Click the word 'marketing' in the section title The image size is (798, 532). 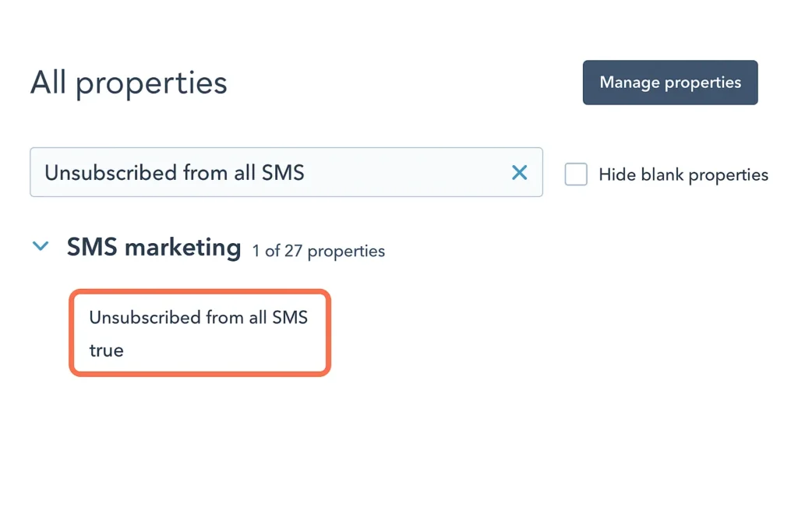183,247
